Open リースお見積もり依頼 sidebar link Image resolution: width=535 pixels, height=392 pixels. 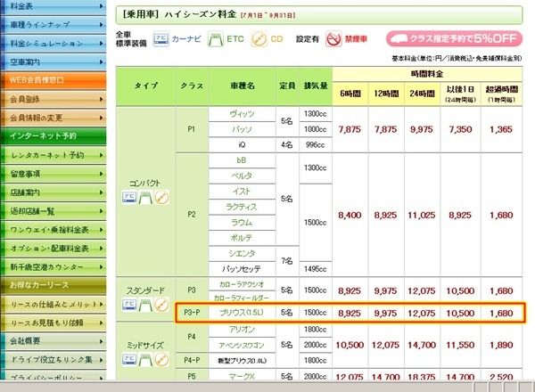[53, 323]
